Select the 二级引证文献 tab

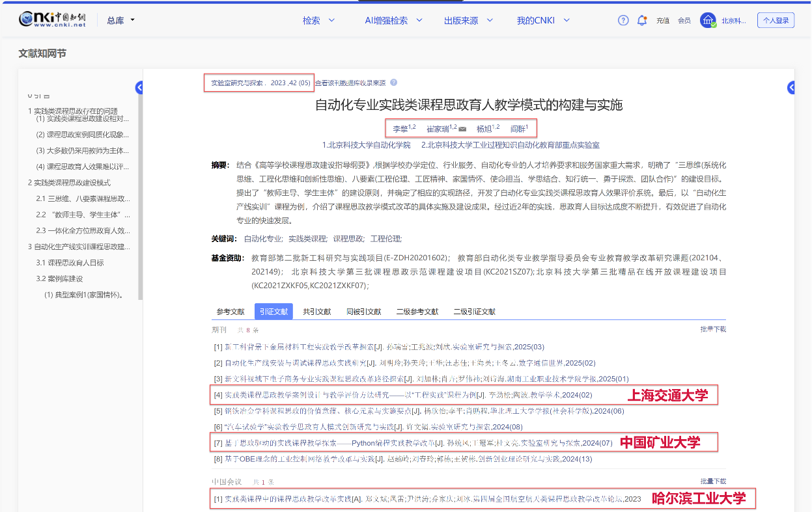(474, 312)
